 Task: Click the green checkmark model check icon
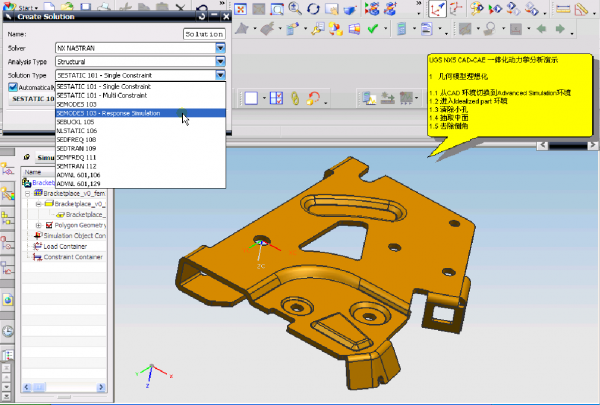(373, 29)
